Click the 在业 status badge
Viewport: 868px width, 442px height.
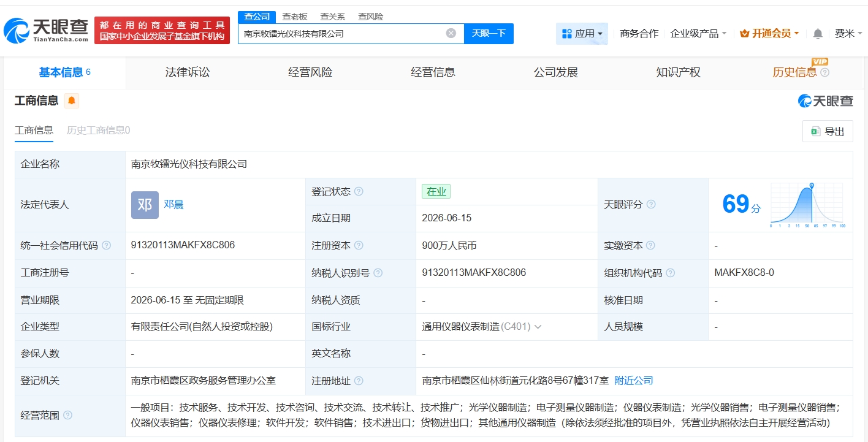click(x=436, y=191)
